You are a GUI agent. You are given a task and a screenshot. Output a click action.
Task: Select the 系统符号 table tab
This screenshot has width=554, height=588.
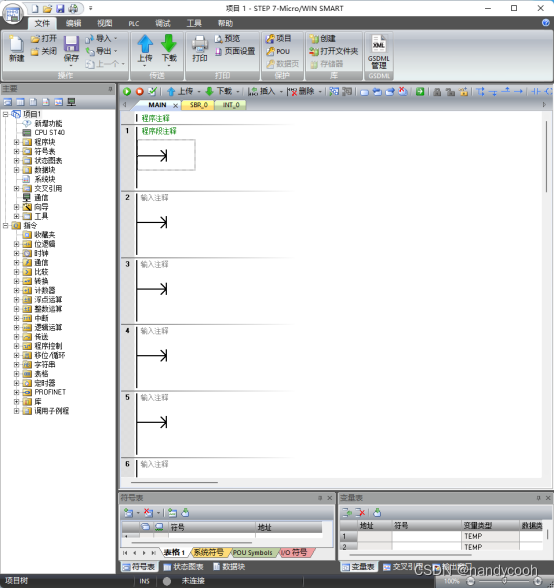click(208, 552)
